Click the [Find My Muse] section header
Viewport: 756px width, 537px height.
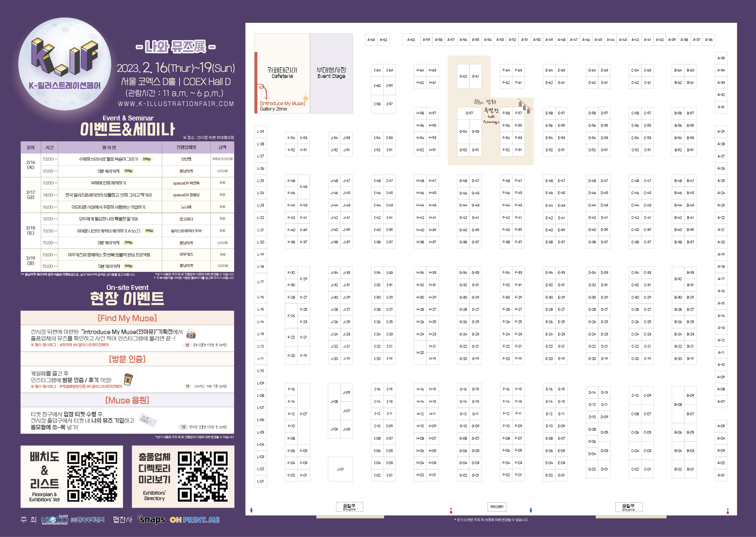(x=127, y=318)
